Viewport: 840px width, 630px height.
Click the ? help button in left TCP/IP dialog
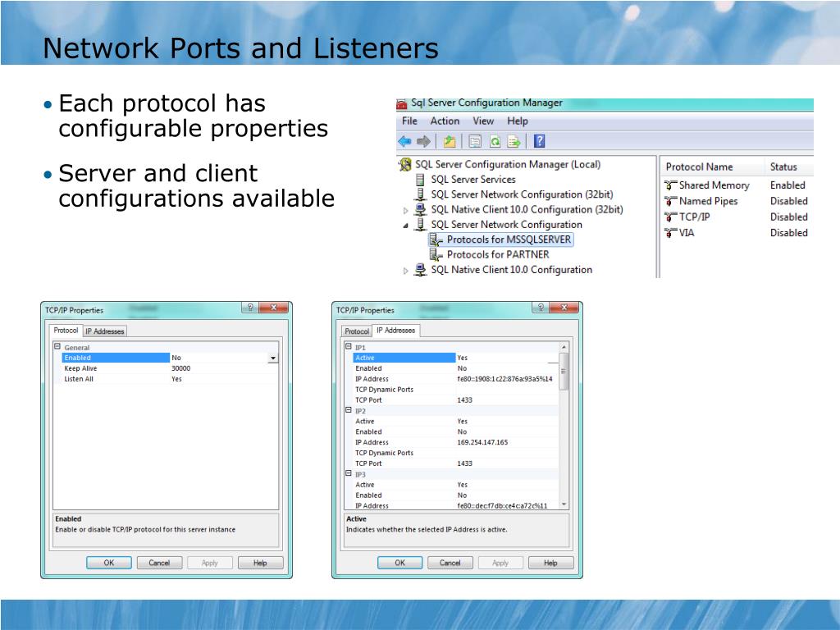249,308
